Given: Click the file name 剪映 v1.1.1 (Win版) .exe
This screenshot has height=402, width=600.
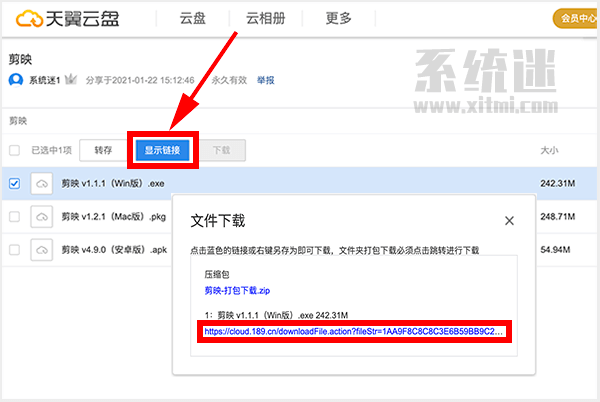Looking at the screenshot, I should pos(113,184).
